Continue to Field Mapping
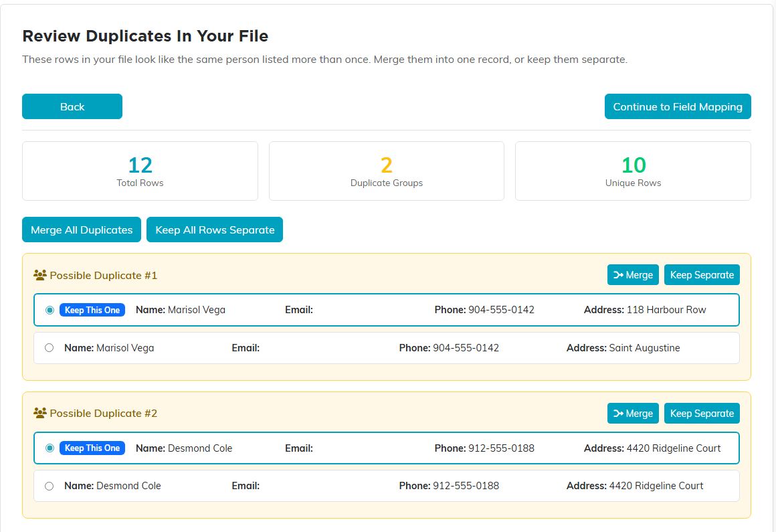This screenshot has height=532, width=776. pyautogui.click(x=678, y=106)
